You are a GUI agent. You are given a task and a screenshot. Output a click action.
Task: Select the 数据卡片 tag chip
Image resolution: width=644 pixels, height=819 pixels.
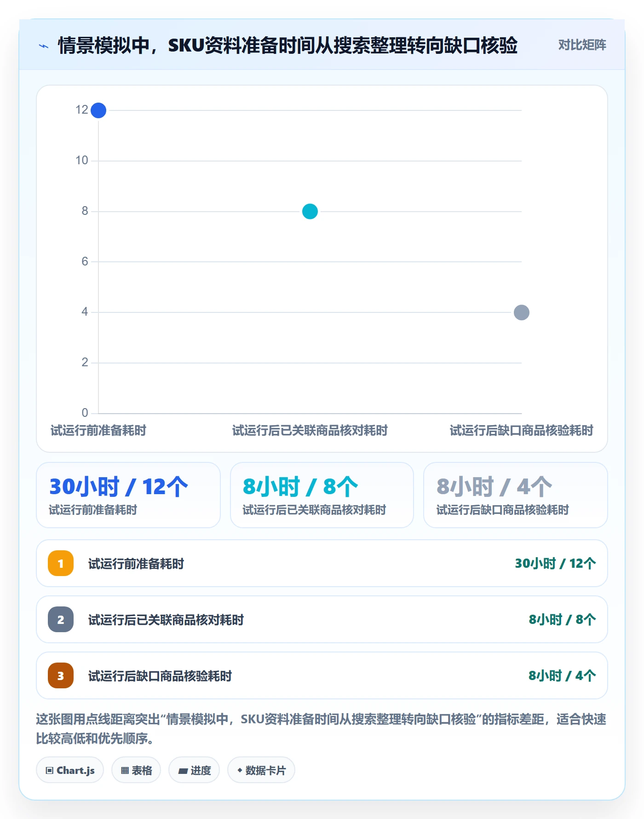[x=261, y=770]
